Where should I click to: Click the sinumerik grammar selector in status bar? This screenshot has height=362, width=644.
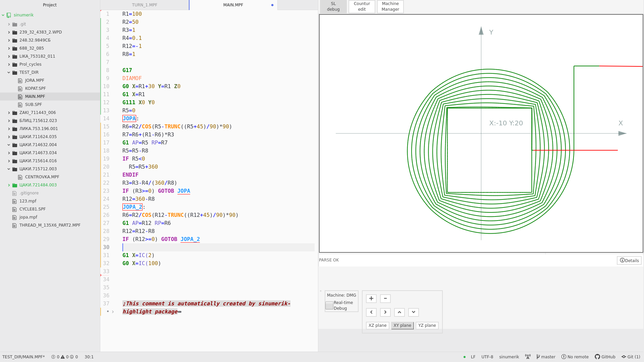[x=509, y=357]
